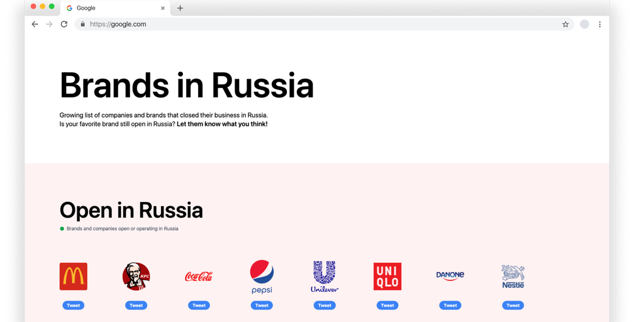Click the KFC logo
The image size is (644, 322).
click(x=136, y=277)
